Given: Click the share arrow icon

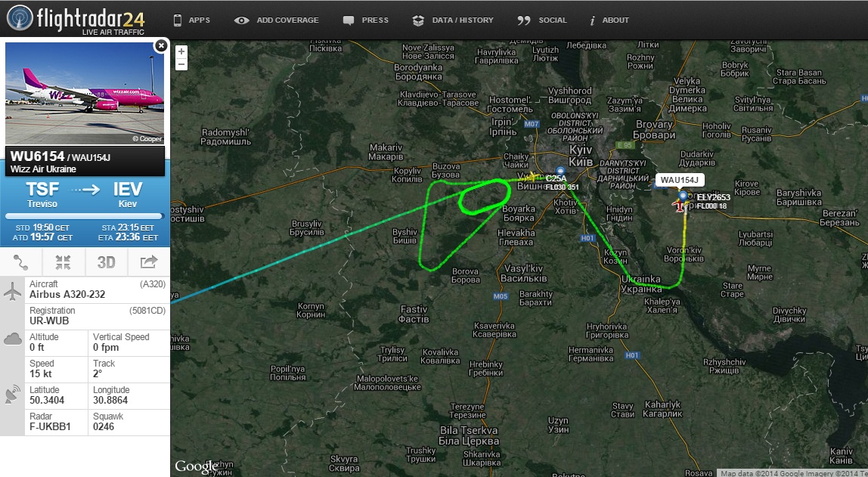Looking at the screenshot, I should point(149,262).
